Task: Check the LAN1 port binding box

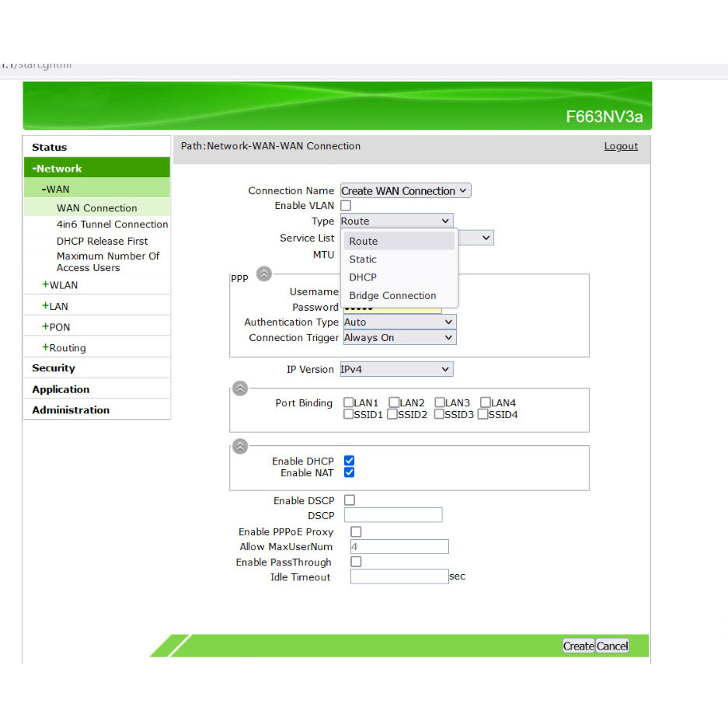Action: [349, 402]
